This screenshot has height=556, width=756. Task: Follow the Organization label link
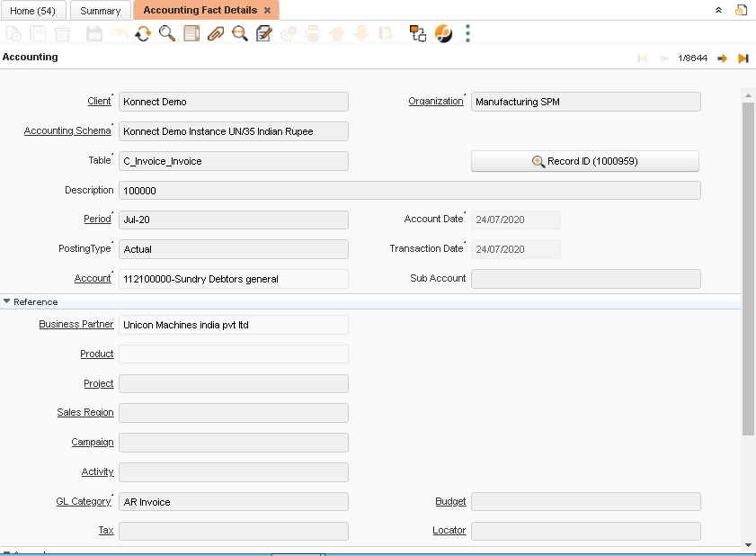(436, 102)
